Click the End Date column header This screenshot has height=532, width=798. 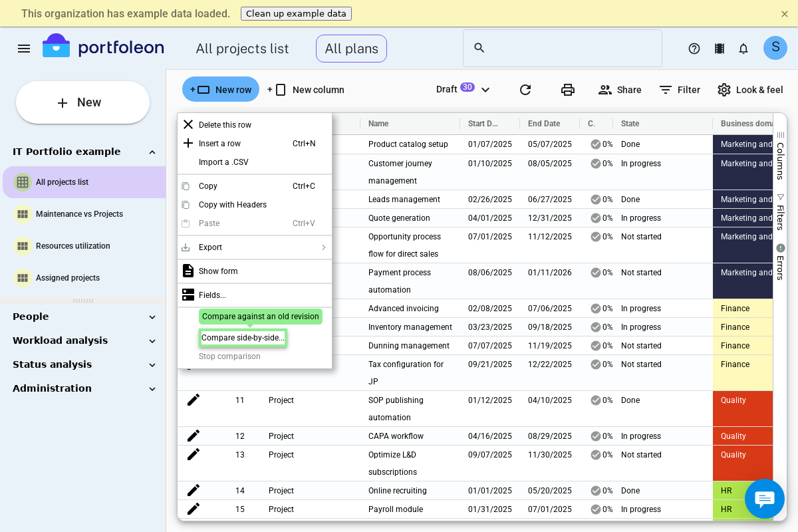(x=550, y=124)
